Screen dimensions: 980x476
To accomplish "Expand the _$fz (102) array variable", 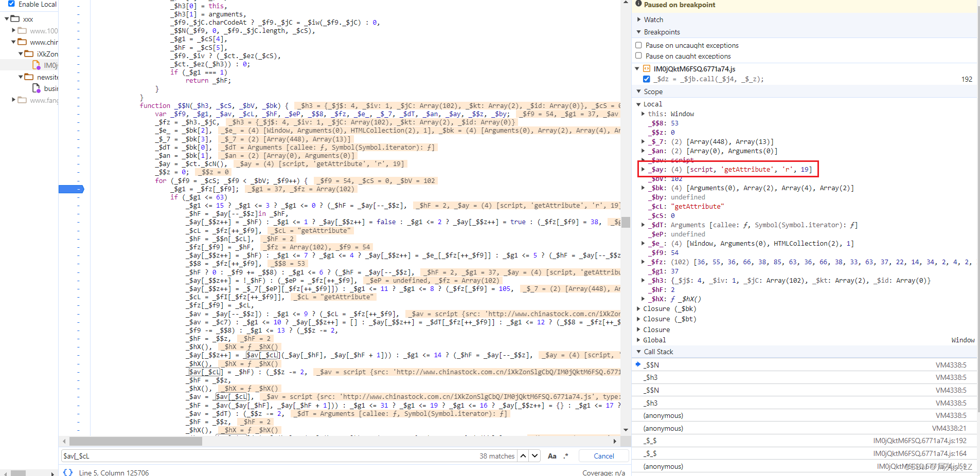I will click(x=643, y=262).
